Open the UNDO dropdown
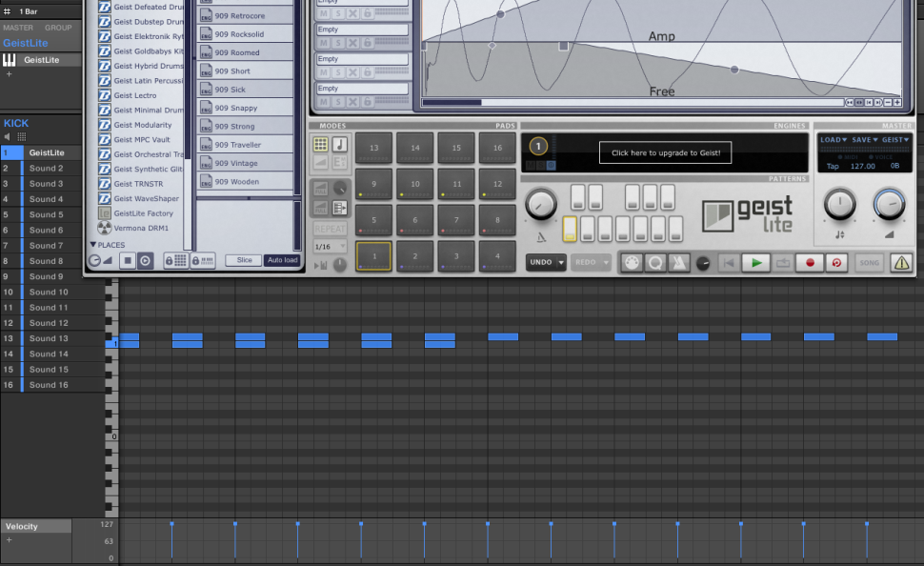The width and height of the screenshot is (924, 566). [x=547, y=263]
